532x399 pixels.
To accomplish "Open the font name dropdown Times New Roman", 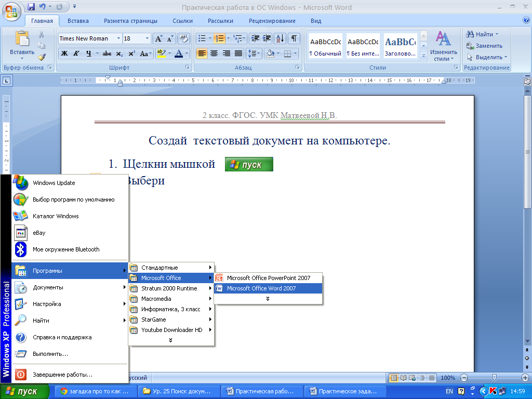I will click(x=118, y=38).
